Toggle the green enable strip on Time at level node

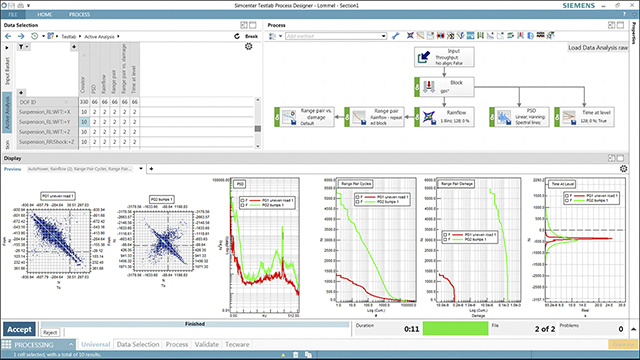tap(557, 117)
